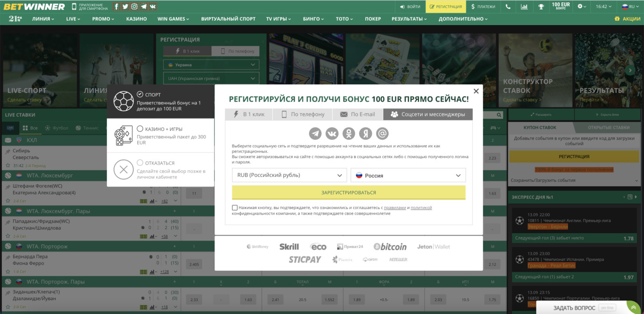Open Telegram channel from header
This screenshot has height=314, width=644.
coord(143,7)
